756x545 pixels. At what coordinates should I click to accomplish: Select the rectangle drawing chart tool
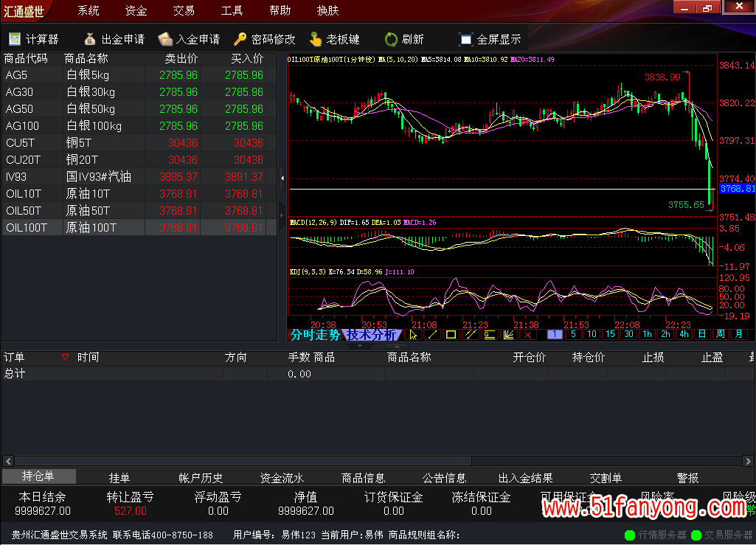point(451,335)
